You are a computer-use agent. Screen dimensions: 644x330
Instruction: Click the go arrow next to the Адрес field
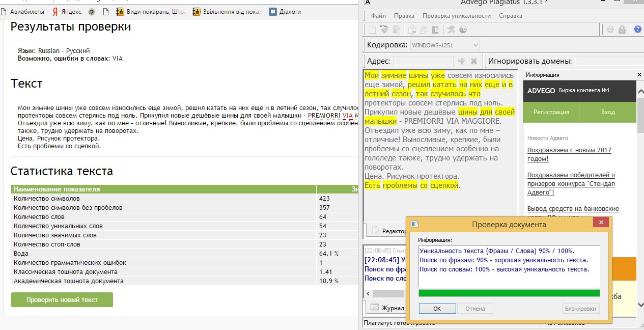(x=461, y=61)
